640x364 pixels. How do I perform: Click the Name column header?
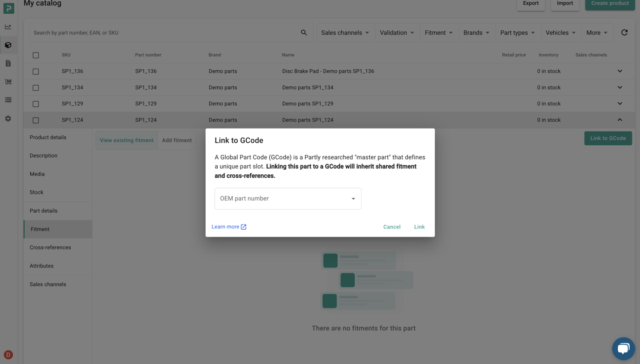click(288, 55)
